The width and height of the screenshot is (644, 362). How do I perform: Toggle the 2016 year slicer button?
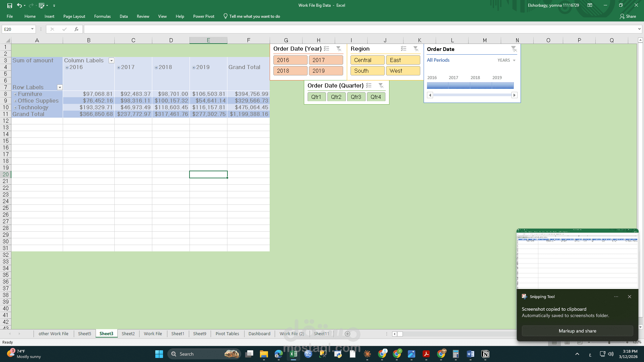[x=290, y=60]
